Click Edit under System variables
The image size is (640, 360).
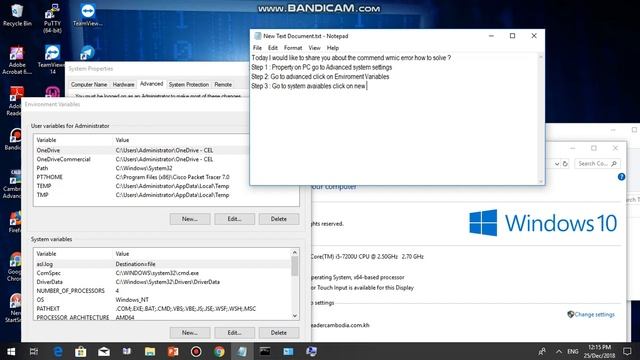tap(234, 333)
